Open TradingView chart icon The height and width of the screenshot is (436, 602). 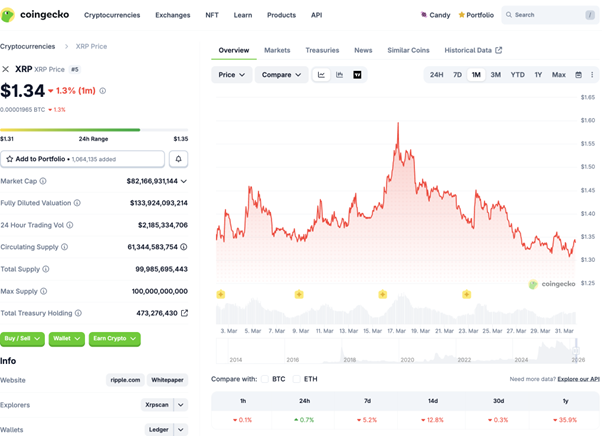[x=358, y=75]
